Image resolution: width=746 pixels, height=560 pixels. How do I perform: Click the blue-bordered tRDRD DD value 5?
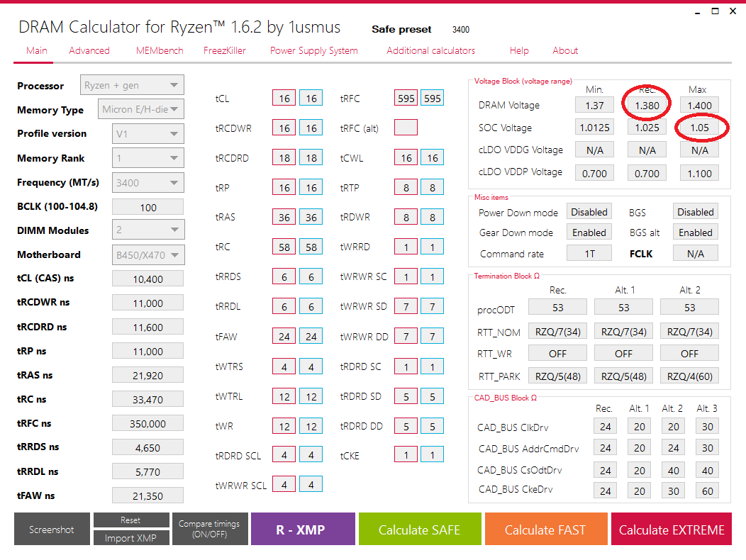432,426
